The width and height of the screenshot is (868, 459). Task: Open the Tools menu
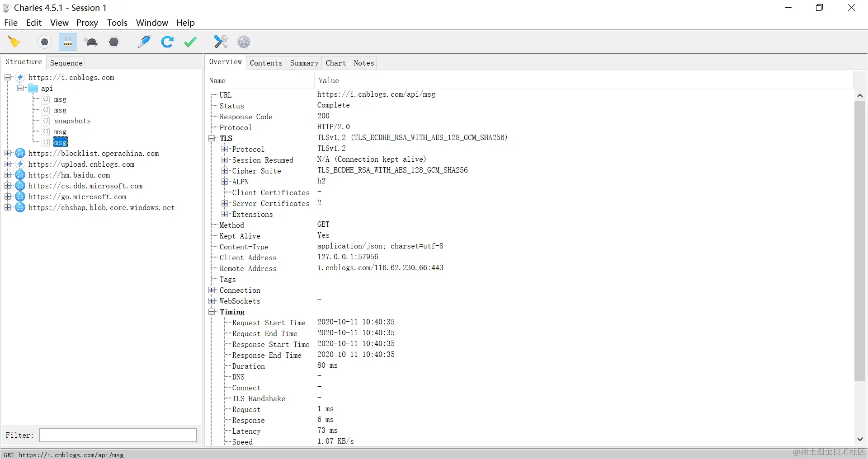[x=117, y=23]
